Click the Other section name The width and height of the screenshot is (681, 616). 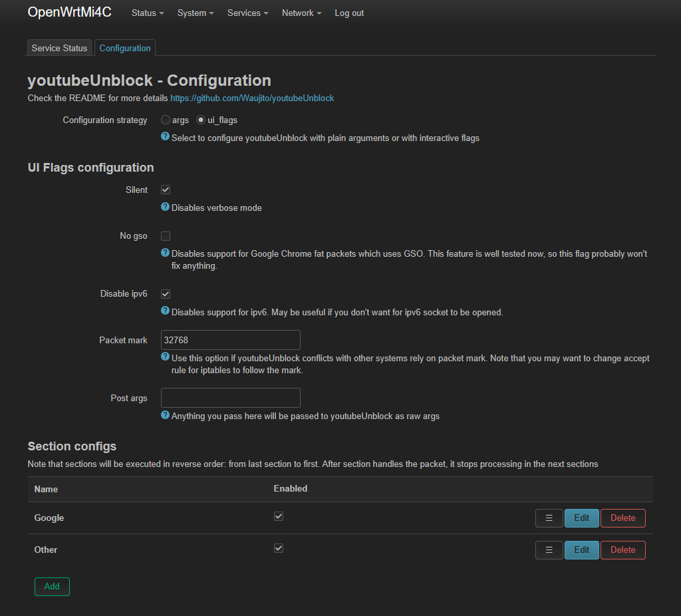pyautogui.click(x=46, y=550)
